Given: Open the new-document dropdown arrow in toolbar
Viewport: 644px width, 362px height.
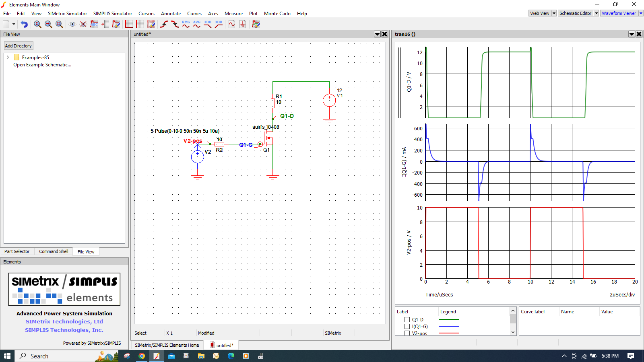Looking at the screenshot, I should tap(14, 24).
